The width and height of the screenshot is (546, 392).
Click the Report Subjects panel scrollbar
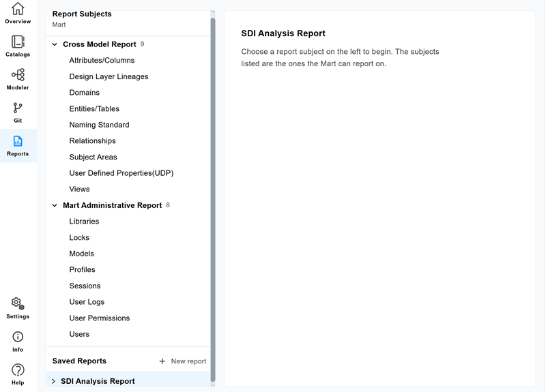coord(213,198)
